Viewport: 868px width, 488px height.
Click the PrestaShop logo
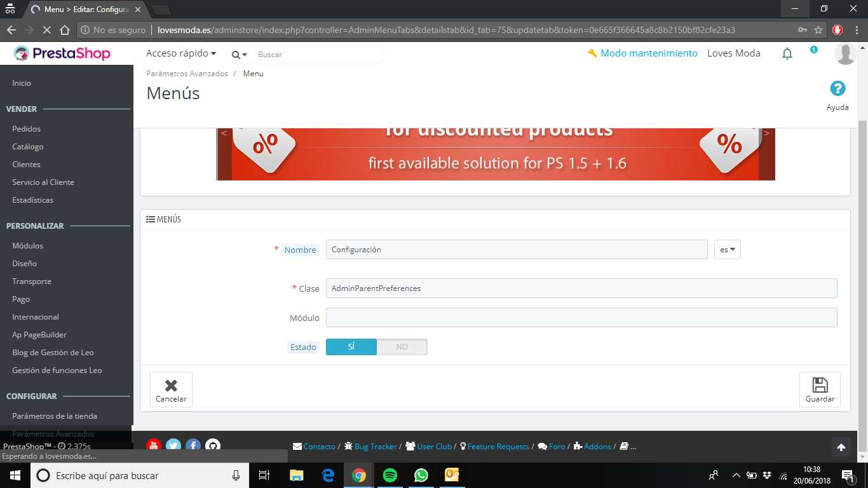pos(62,53)
